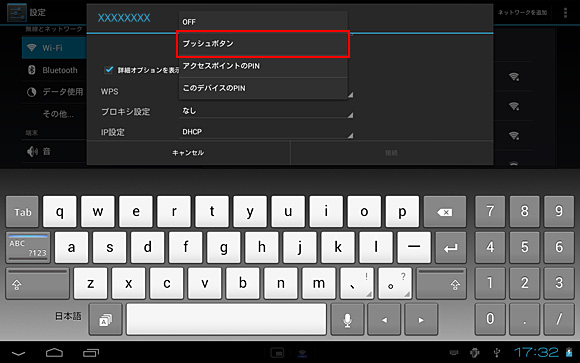Tap the cursor left arrow key
The width and height of the screenshot is (580, 363).
(x=384, y=319)
